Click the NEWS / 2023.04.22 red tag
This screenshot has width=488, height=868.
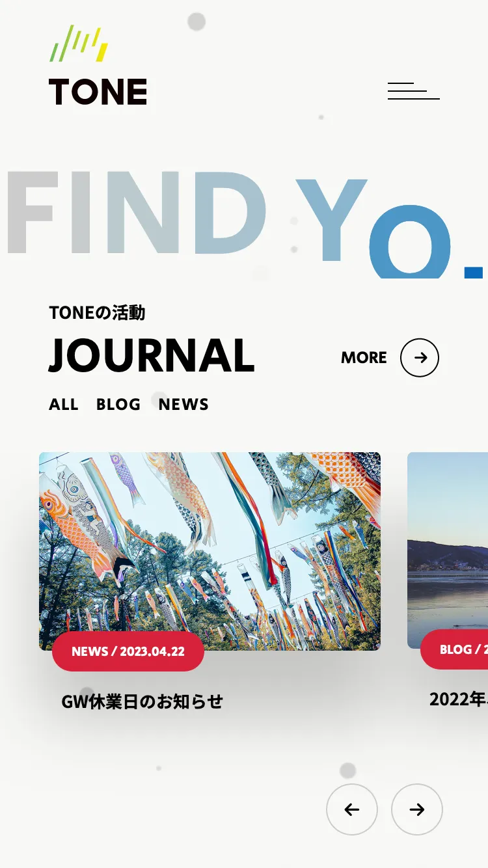(128, 651)
